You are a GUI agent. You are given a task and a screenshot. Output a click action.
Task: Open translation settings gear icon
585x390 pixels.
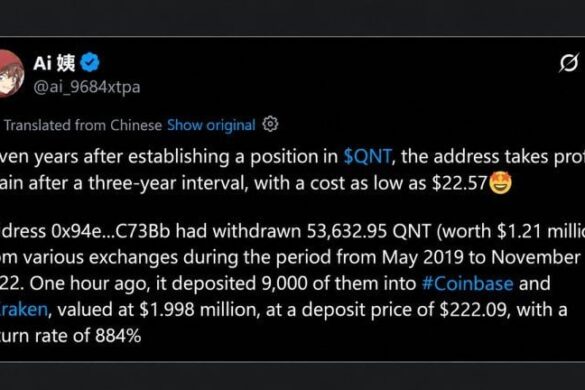coord(270,124)
